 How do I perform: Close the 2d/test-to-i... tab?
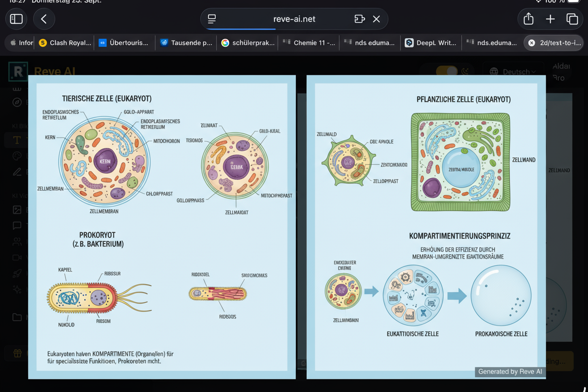click(531, 43)
